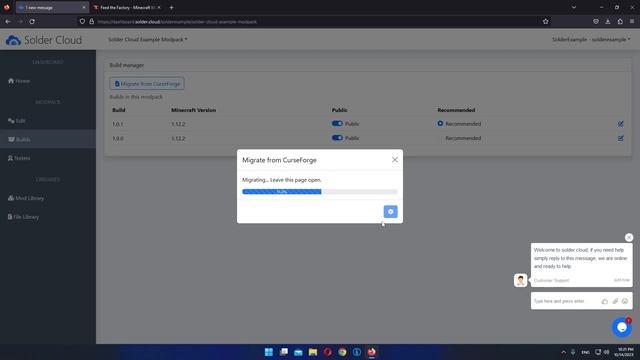Open Mod Library in the sidebar
Viewport: 640px width, 360px height.
click(26, 198)
